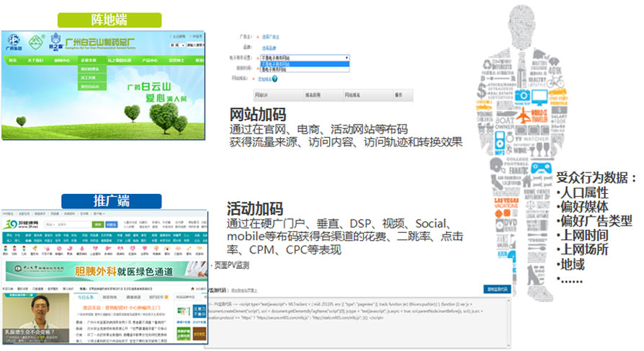The image size is (644, 351).
Task: Click the orange headline link under 今日头条
Action: point(122,308)
